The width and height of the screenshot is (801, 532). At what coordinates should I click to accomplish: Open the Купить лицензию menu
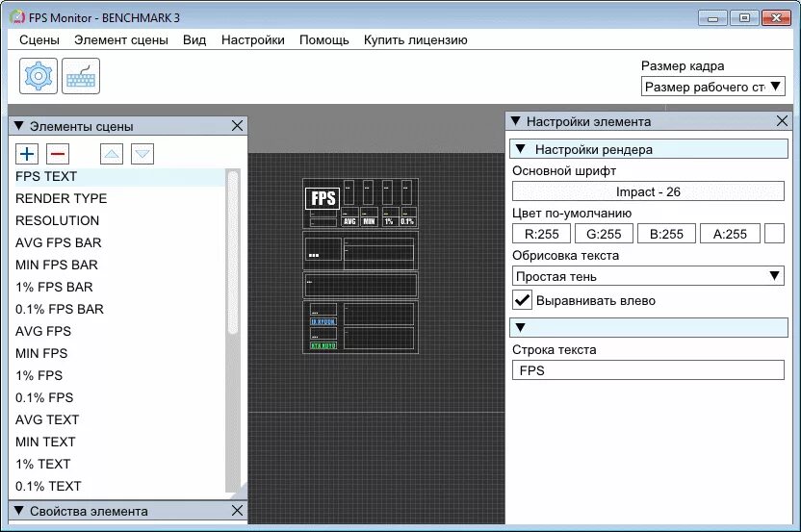point(415,39)
